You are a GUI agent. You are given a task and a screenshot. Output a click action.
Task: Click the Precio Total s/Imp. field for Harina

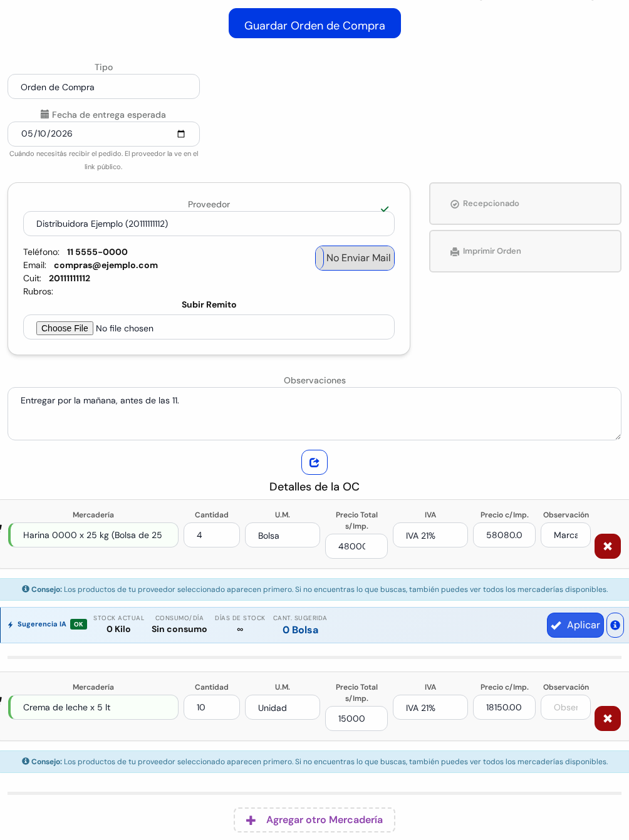click(x=356, y=546)
